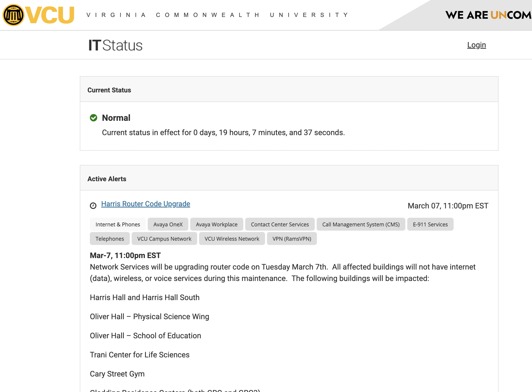Click Harris Hall and Harris Hall South line

[x=145, y=297]
